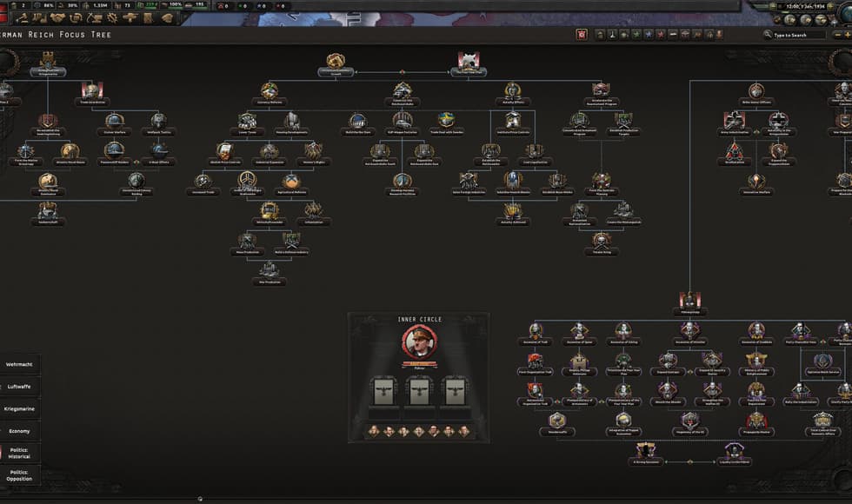Zoom in the focus tree with plus button
The image size is (852, 504).
tap(847, 35)
